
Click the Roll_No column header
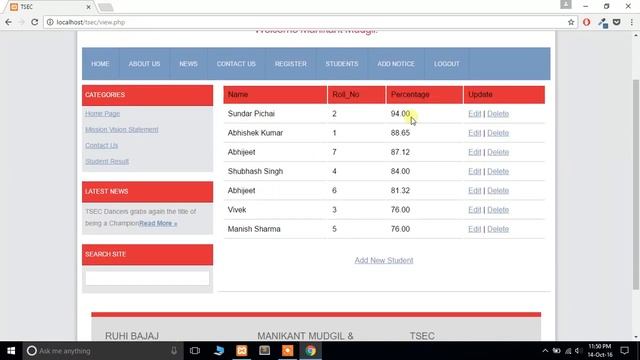(x=356, y=95)
